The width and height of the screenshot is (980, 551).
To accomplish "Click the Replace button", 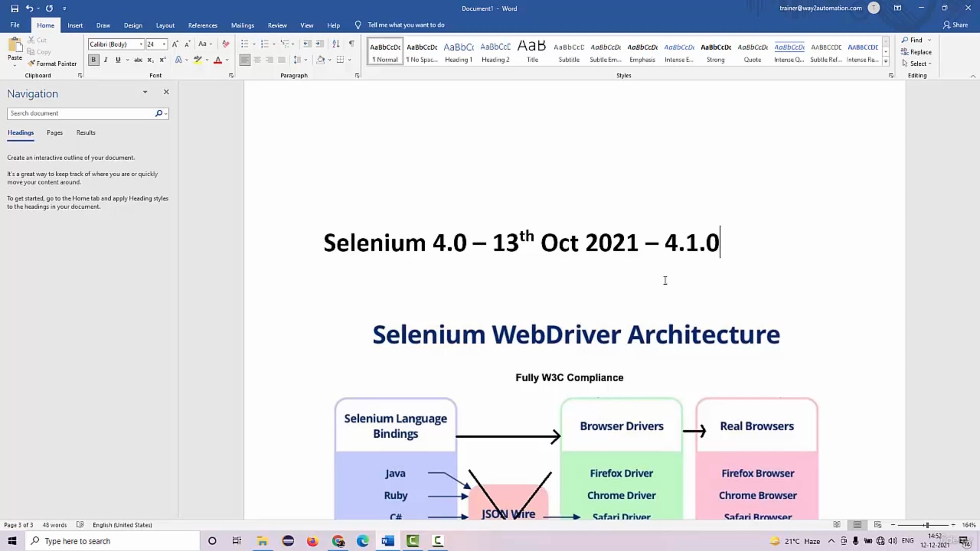I will (916, 52).
